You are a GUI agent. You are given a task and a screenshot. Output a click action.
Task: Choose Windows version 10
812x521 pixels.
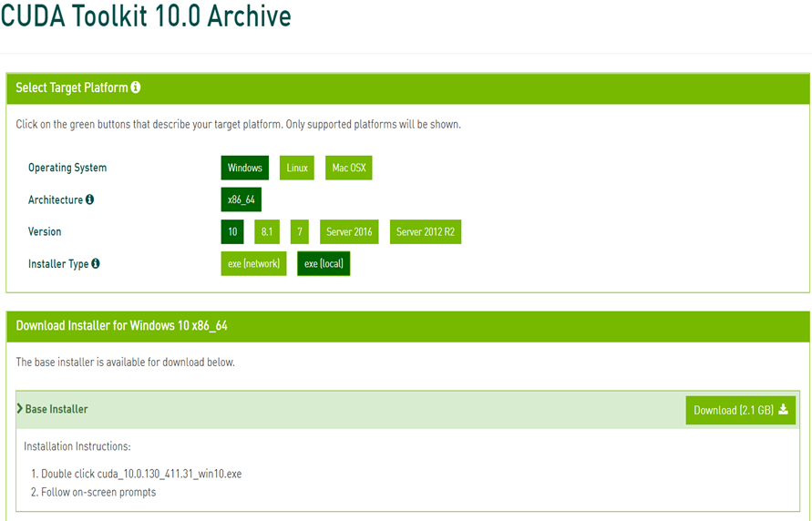(x=232, y=231)
